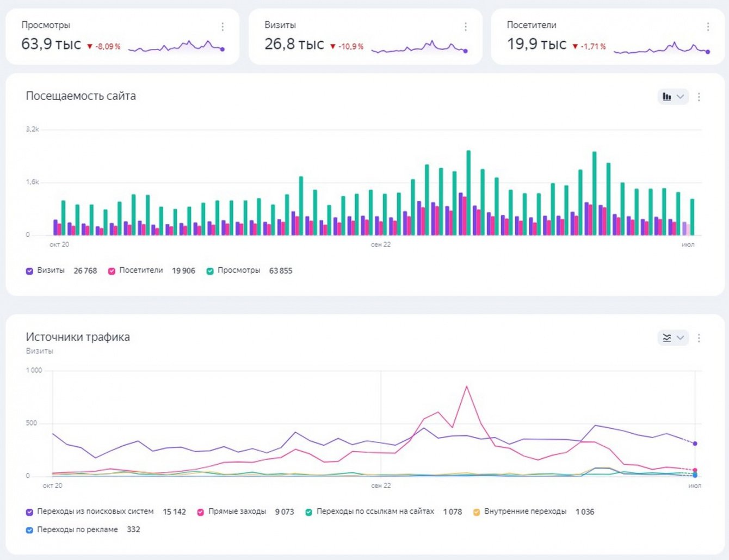Expand chart type dropdown for Источники трафика
The width and height of the screenshot is (729, 560).
pos(680,338)
